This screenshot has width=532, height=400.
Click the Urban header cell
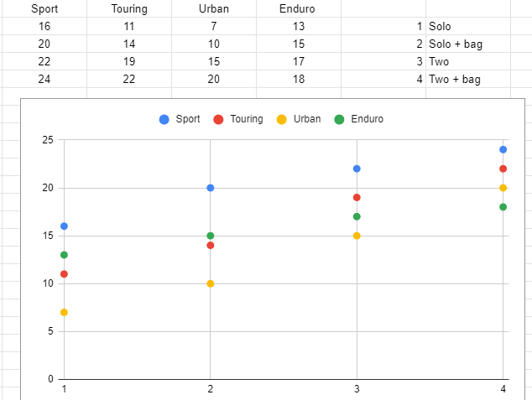(x=214, y=8)
